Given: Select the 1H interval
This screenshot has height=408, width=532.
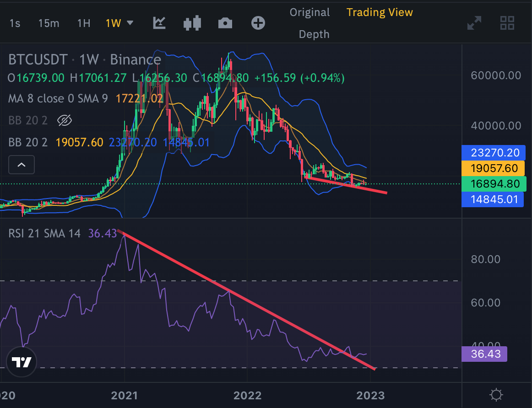Looking at the screenshot, I should point(84,23).
